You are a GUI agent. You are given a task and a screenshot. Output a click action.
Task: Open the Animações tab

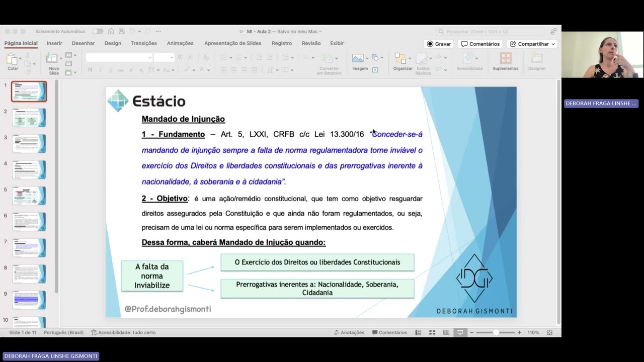pos(180,43)
